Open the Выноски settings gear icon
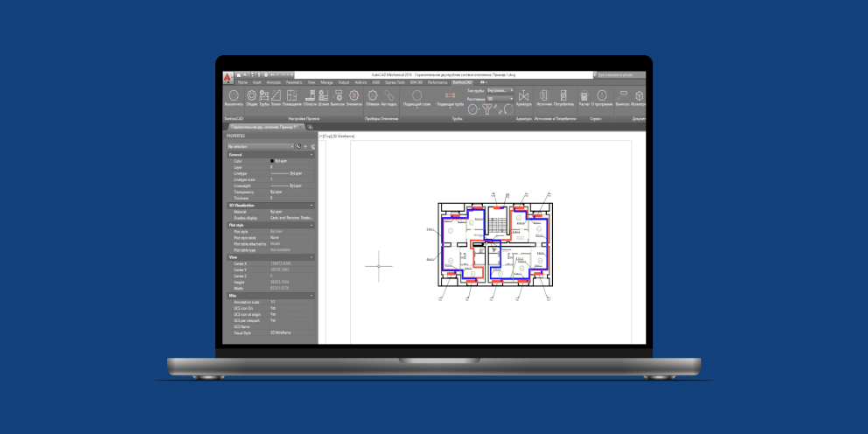This screenshot has width=868, height=434. 337,95
